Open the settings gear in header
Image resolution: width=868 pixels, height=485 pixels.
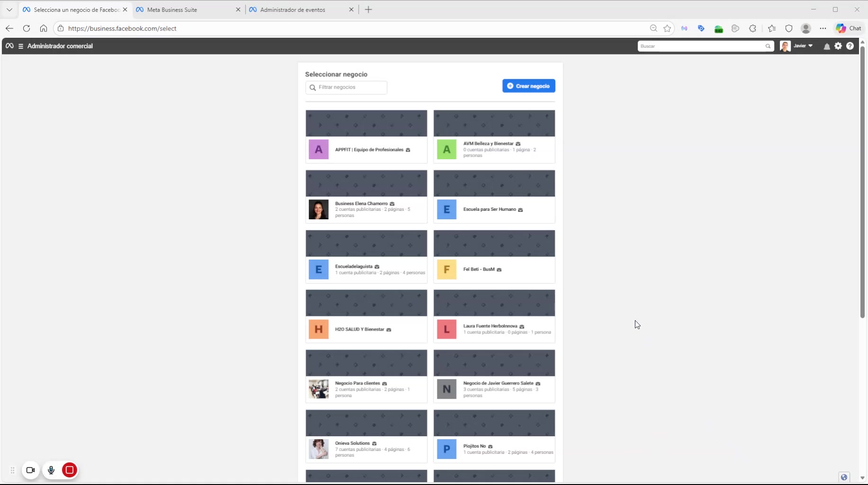pos(838,46)
